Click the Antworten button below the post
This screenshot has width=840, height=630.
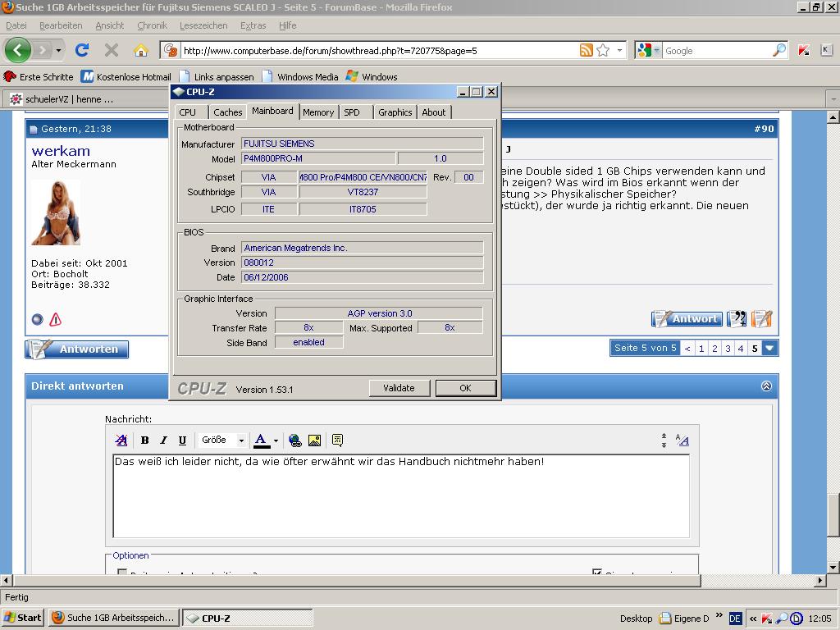[x=77, y=349]
